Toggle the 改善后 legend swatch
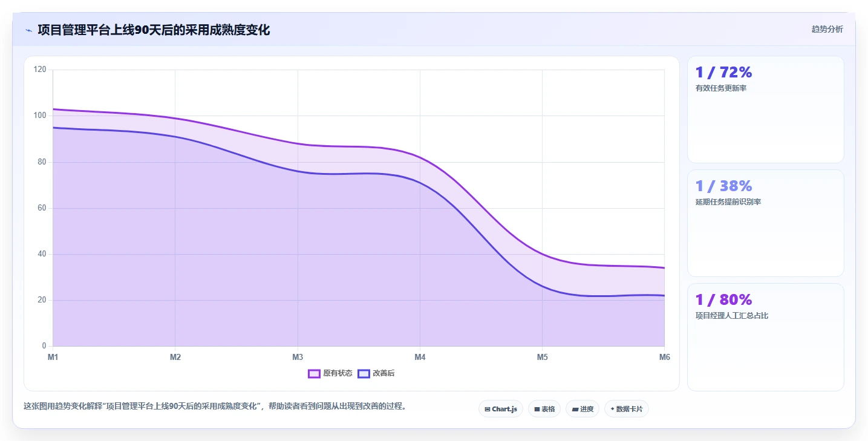868x441 pixels. pos(364,373)
